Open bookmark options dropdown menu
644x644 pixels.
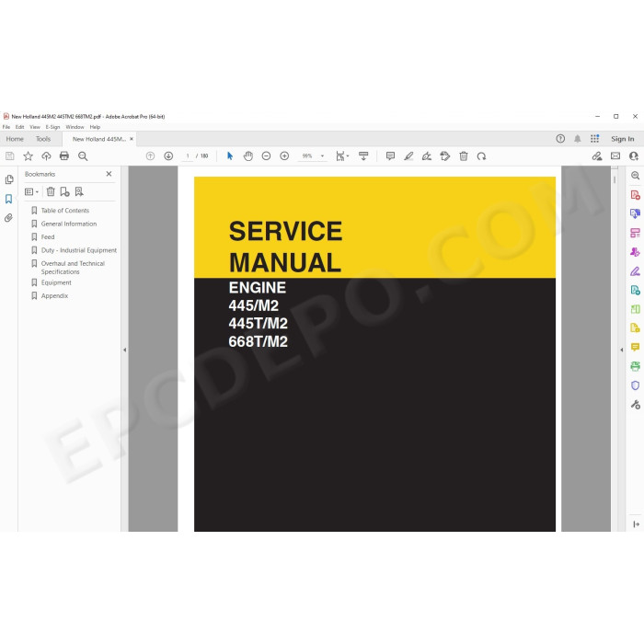click(31, 191)
